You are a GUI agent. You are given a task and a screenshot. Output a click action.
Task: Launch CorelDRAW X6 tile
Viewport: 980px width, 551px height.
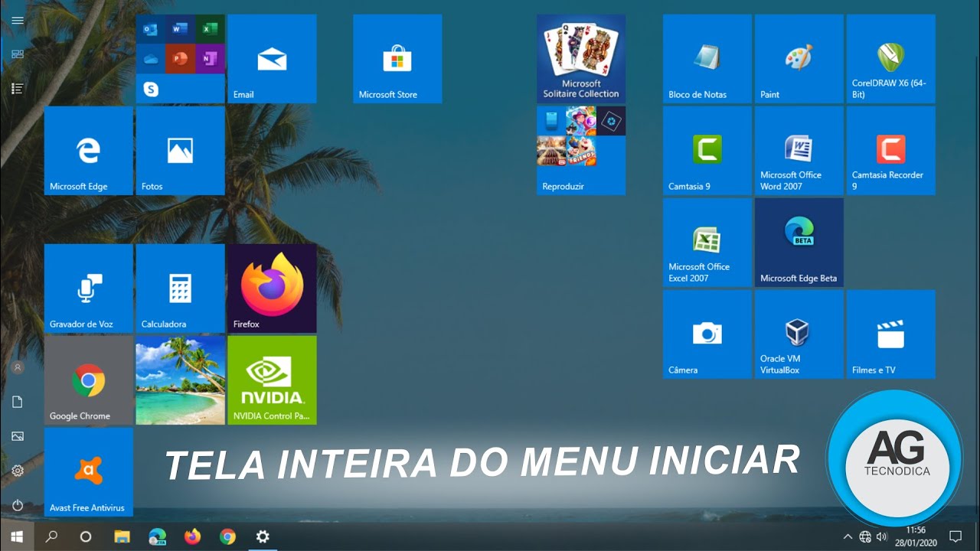890,59
